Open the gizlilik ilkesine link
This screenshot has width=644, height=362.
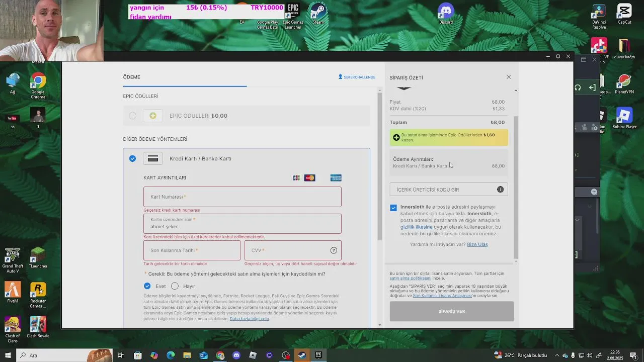coord(417,227)
